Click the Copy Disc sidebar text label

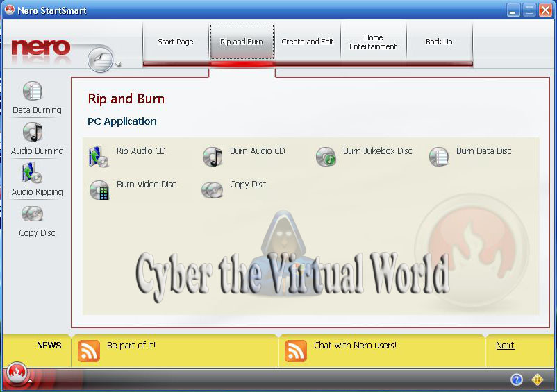37,233
